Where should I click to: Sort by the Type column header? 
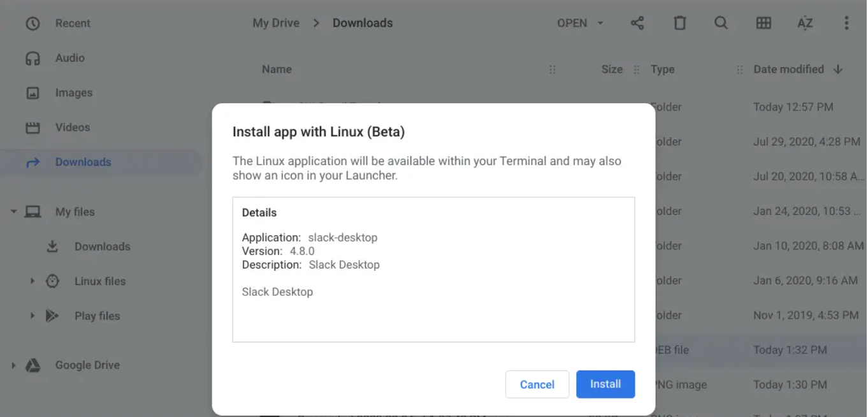click(662, 69)
